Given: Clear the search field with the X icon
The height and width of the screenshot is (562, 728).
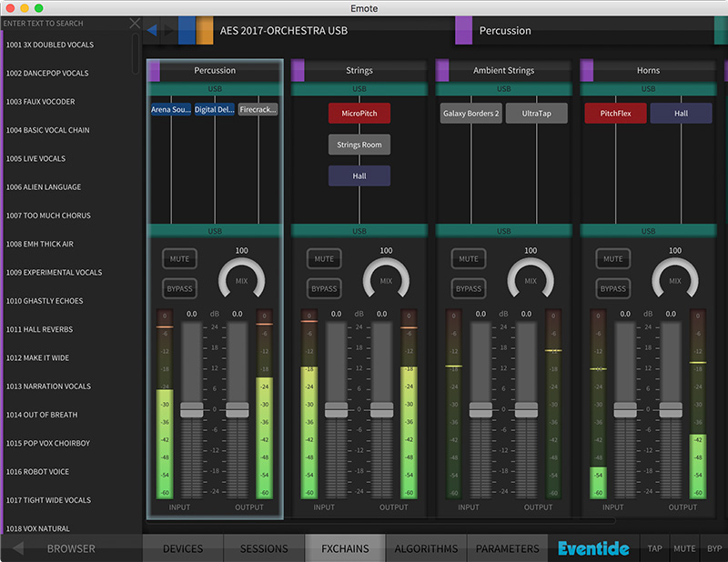Looking at the screenshot, I should [x=135, y=24].
